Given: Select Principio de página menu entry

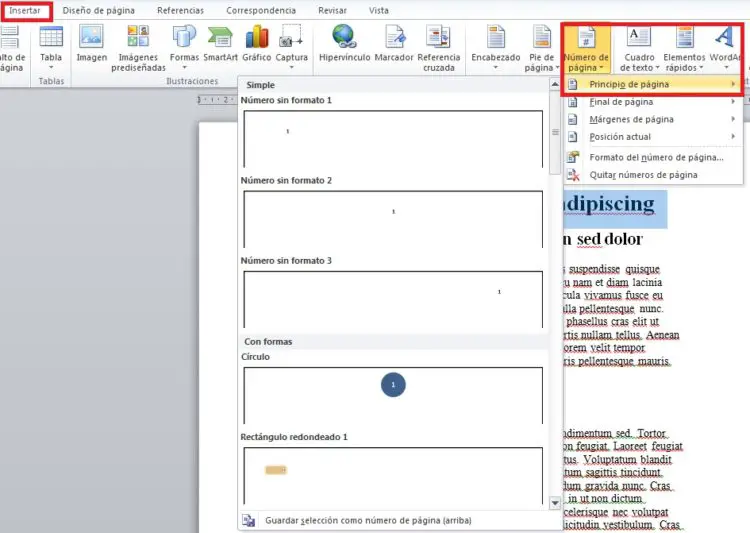Looking at the screenshot, I should (653, 85).
